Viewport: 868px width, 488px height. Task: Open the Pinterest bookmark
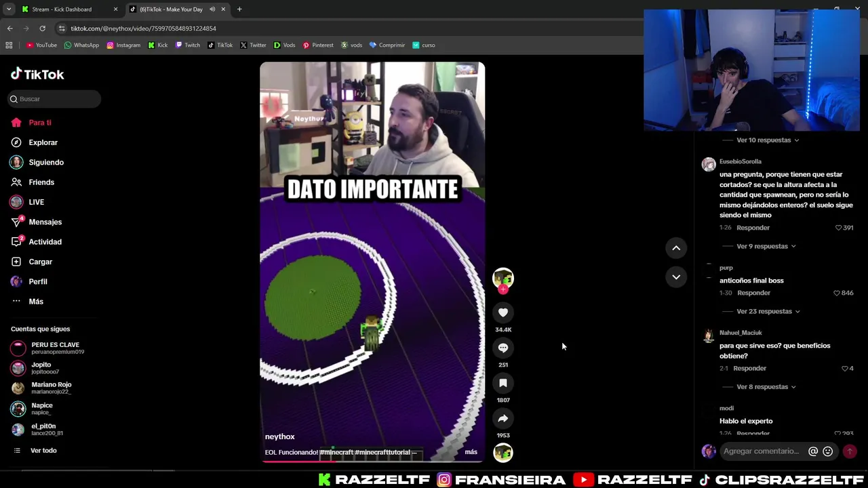[x=318, y=45]
